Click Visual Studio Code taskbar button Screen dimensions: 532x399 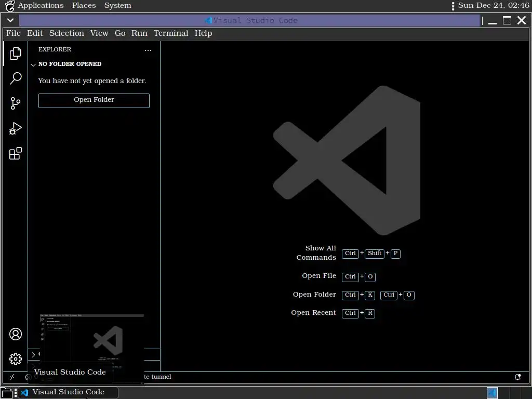pyautogui.click(x=68, y=392)
